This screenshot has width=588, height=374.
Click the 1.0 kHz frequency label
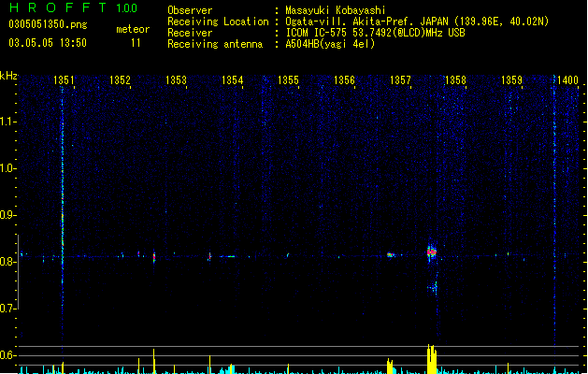coord(7,168)
